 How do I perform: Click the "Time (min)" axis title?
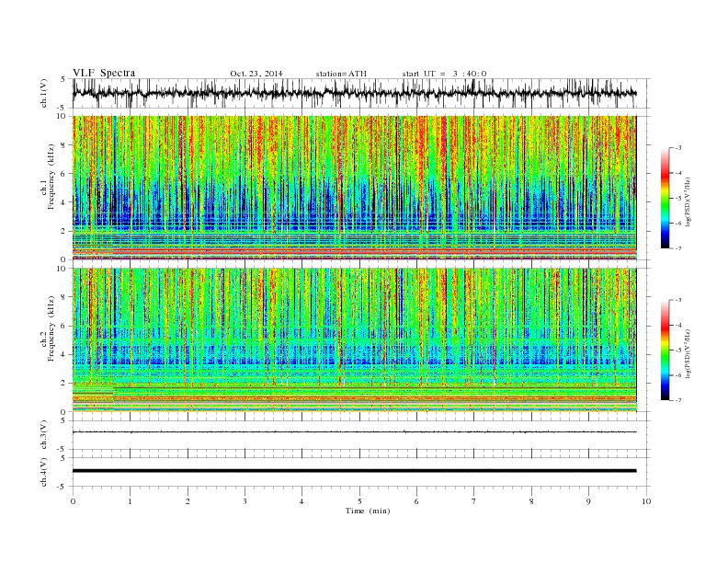[368, 511]
